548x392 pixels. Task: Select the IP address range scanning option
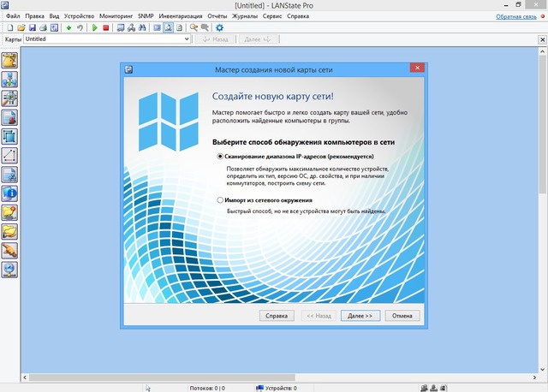click(221, 157)
